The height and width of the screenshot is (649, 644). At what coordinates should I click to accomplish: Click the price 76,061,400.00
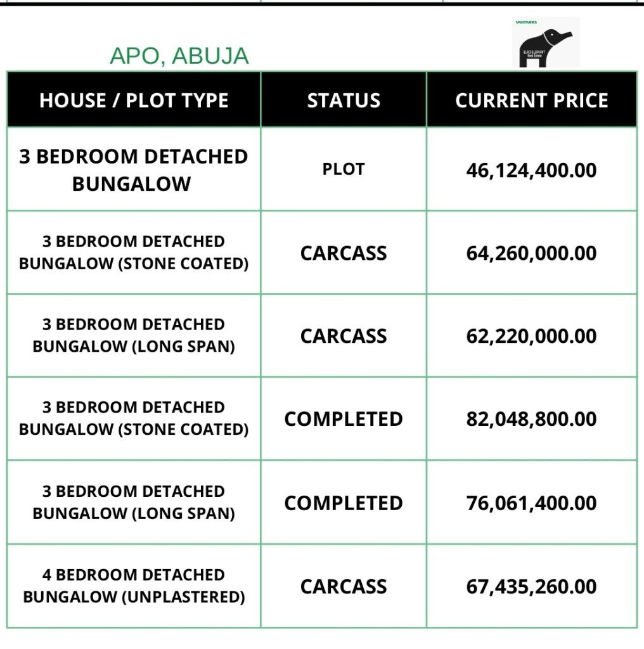tap(532, 503)
